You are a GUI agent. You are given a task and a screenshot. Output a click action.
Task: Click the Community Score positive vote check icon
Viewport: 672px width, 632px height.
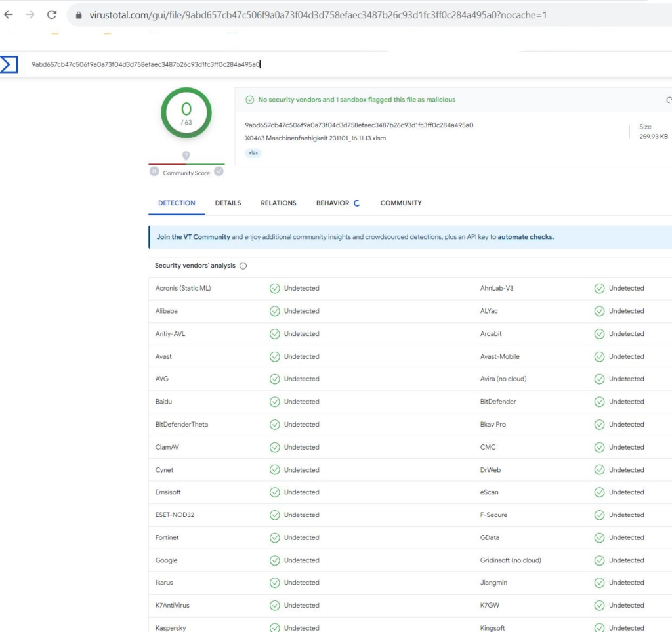click(219, 171)
